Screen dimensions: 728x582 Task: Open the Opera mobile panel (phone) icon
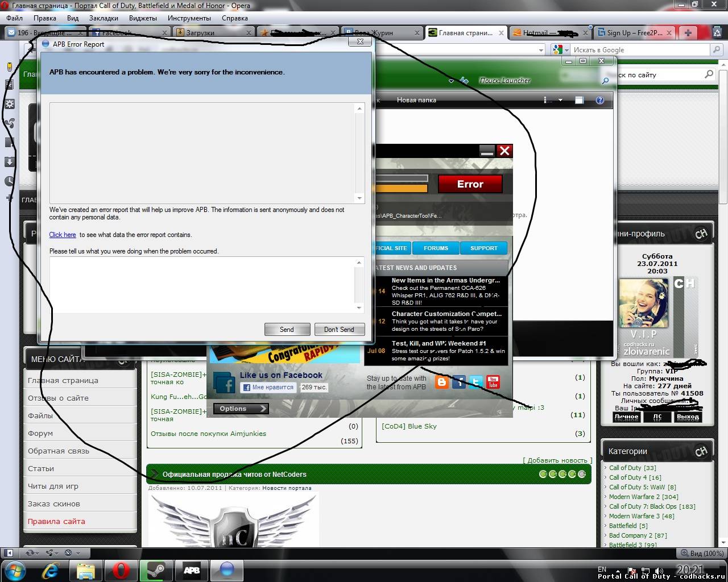pyautogui.click(x=9, y=66)
